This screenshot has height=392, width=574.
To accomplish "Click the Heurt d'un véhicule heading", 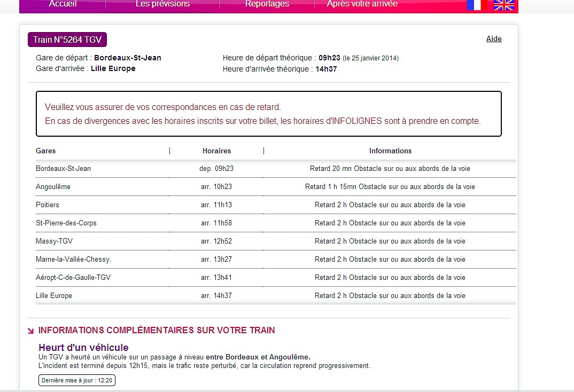I will click(x=83, y=348).
